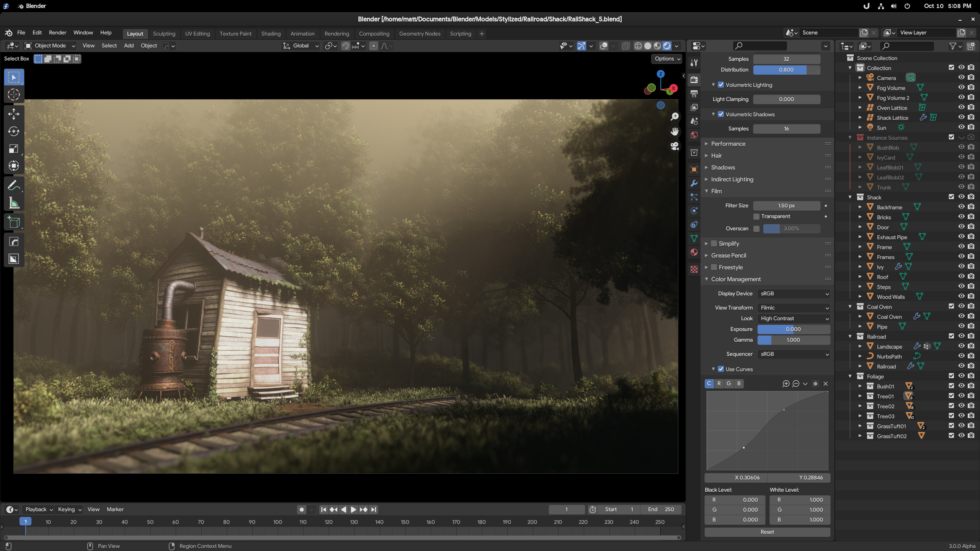The width and height of the screenshot is (980, 551).
Task: Open the Output Properties tab icon
Action: [694, 94]
